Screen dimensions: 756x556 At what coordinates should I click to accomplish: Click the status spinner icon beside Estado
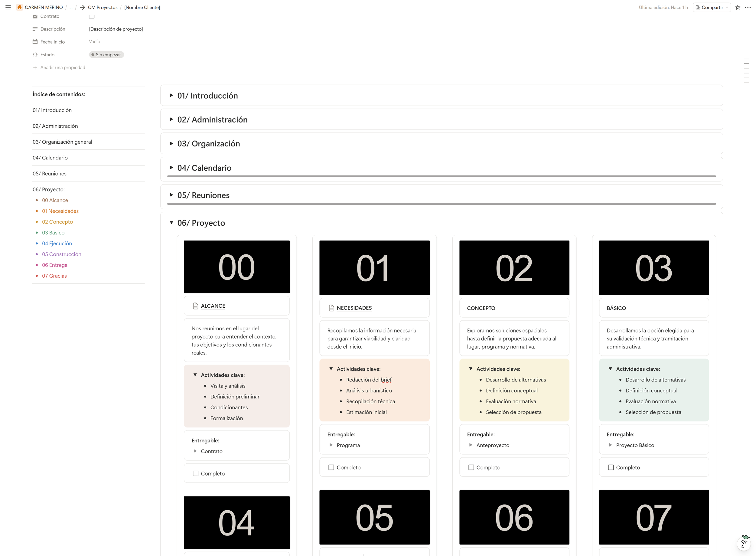tap(35, 54)
